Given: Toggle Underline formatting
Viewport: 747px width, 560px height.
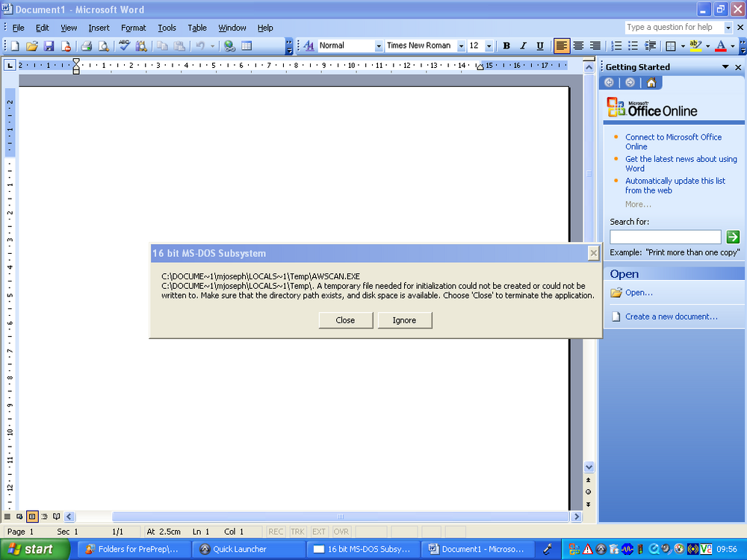Looking at the screenshot, I should [540, 46].
